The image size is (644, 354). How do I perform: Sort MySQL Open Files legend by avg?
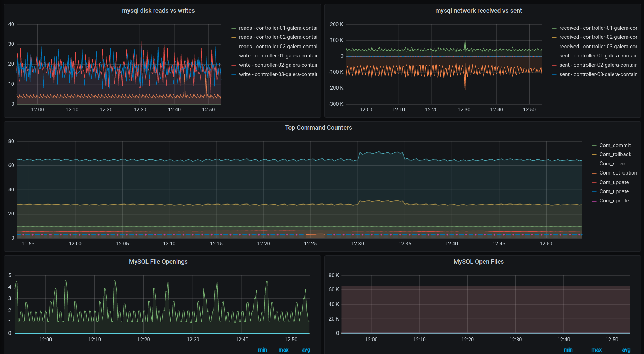coord(626,350)
